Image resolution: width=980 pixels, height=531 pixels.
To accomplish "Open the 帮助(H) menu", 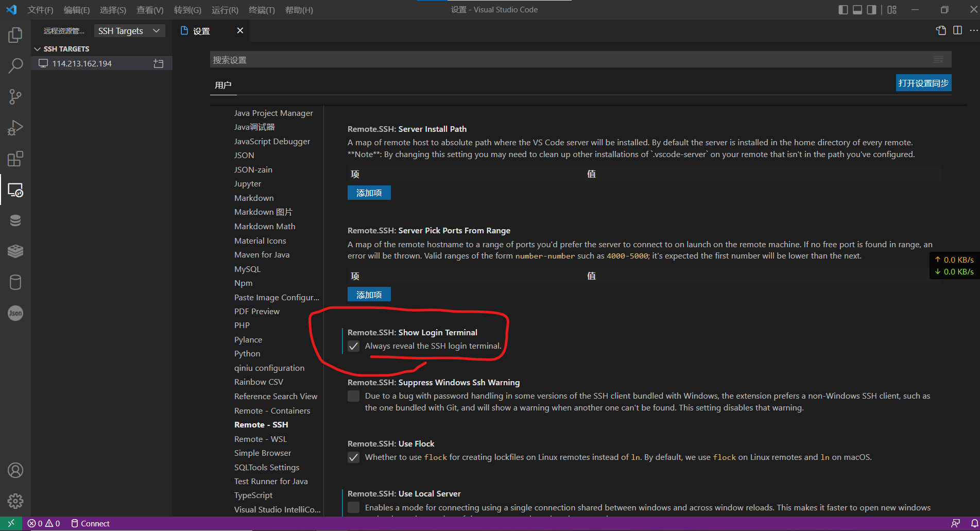I will (x=299, y=10).
